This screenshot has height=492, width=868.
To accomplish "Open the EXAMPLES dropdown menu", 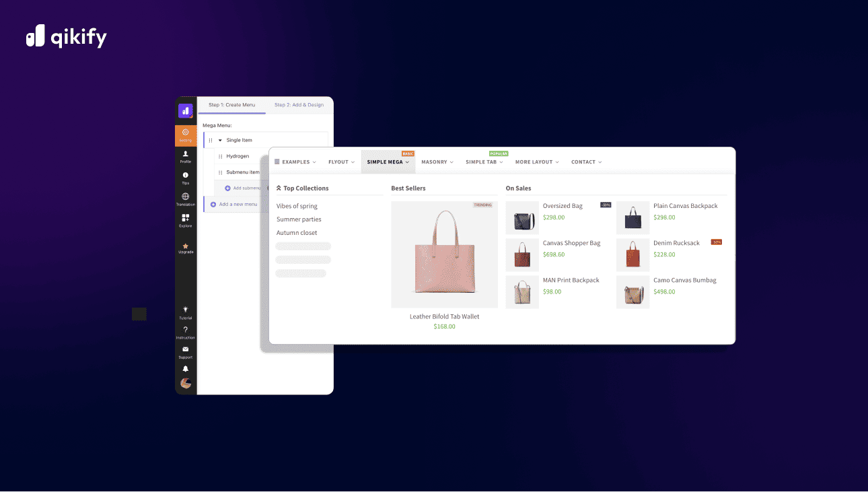I will point(294,162).
